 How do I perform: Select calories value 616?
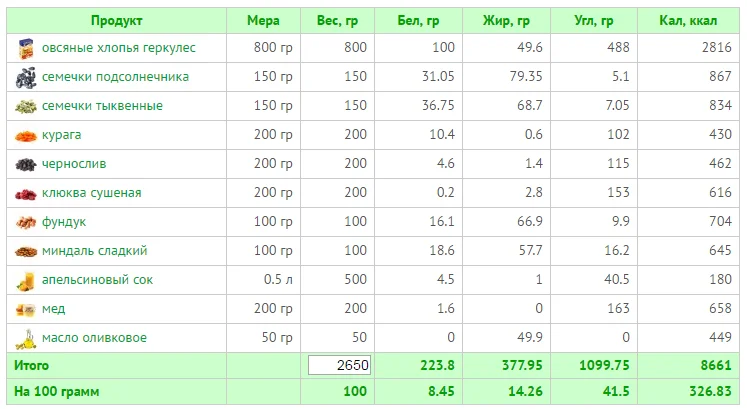click(720, 192)
